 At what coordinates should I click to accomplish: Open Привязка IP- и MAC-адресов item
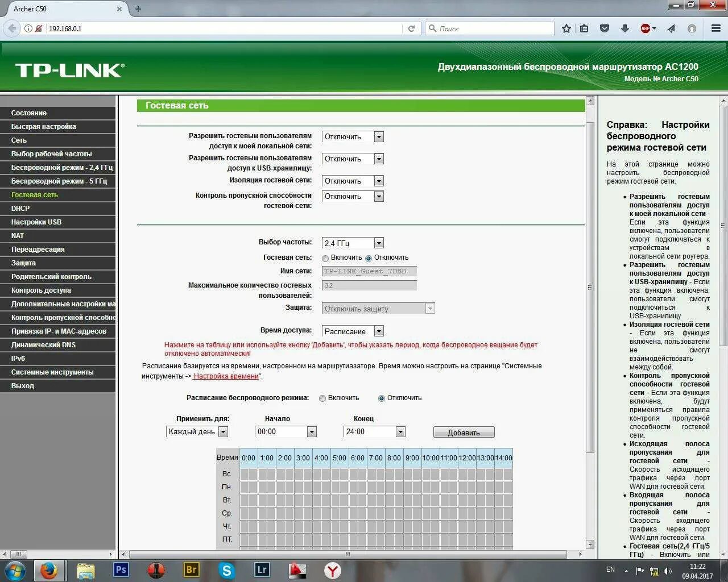click(x=57, y=331)
